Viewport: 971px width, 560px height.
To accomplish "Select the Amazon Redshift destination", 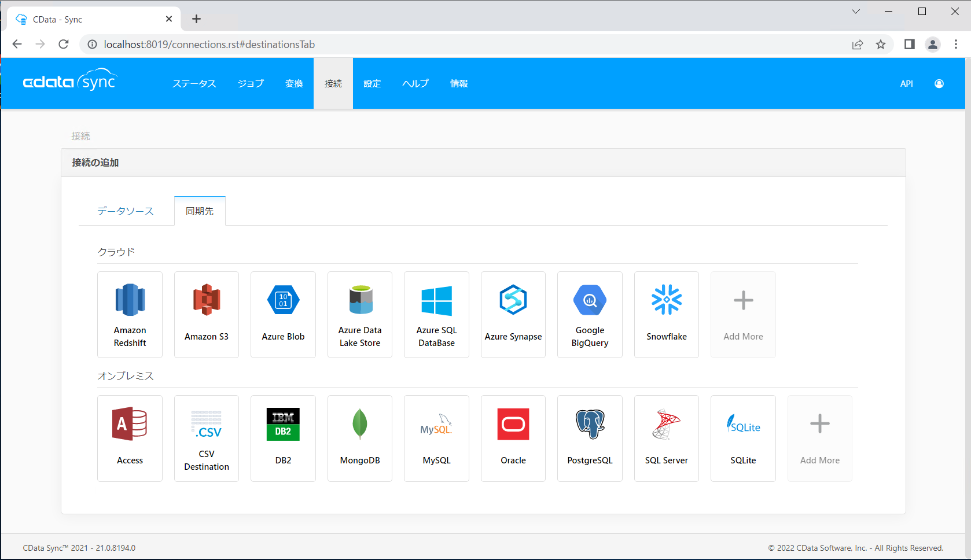I will 130,315.
